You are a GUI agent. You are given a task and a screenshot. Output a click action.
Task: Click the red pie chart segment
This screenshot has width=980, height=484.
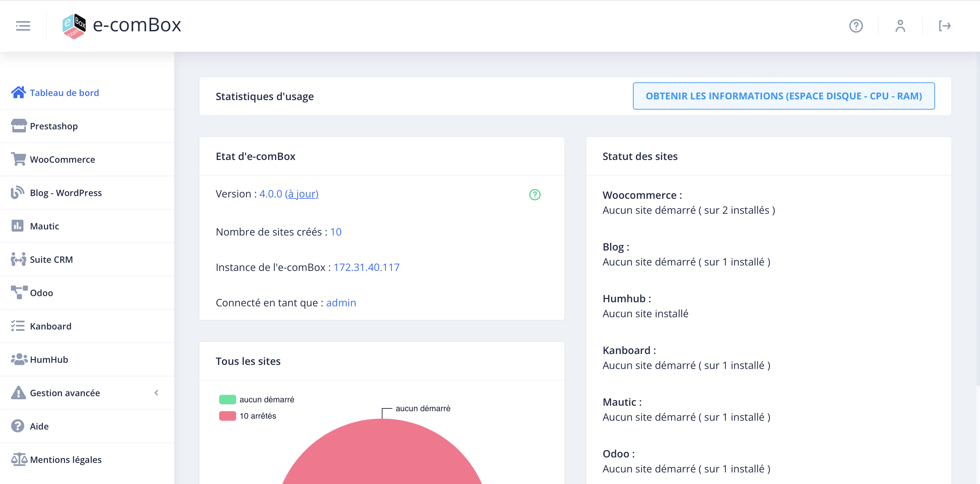tap(382, 457)
